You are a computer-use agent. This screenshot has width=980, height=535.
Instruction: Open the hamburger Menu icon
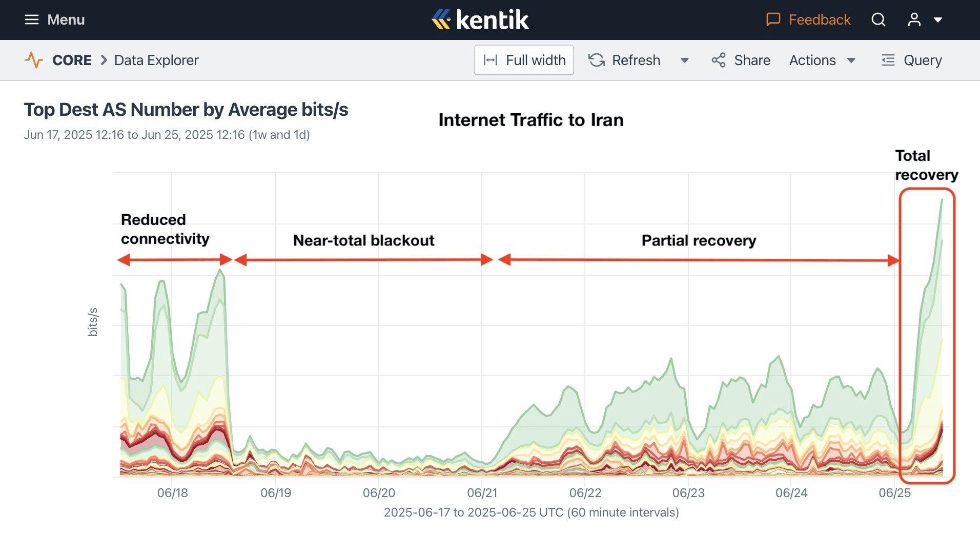pos(32,20)
